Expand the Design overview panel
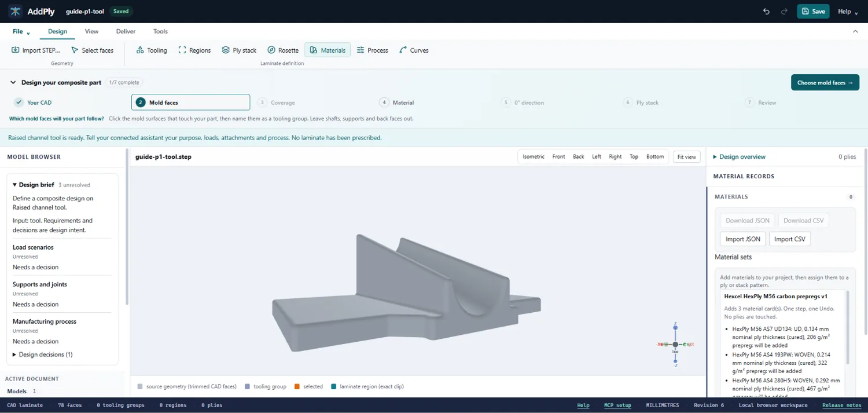This screenshot has height=413, width=868. click(739, 157)
